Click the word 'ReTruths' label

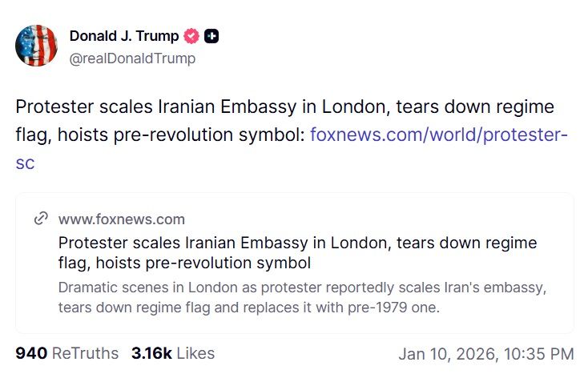coord(85,353)
